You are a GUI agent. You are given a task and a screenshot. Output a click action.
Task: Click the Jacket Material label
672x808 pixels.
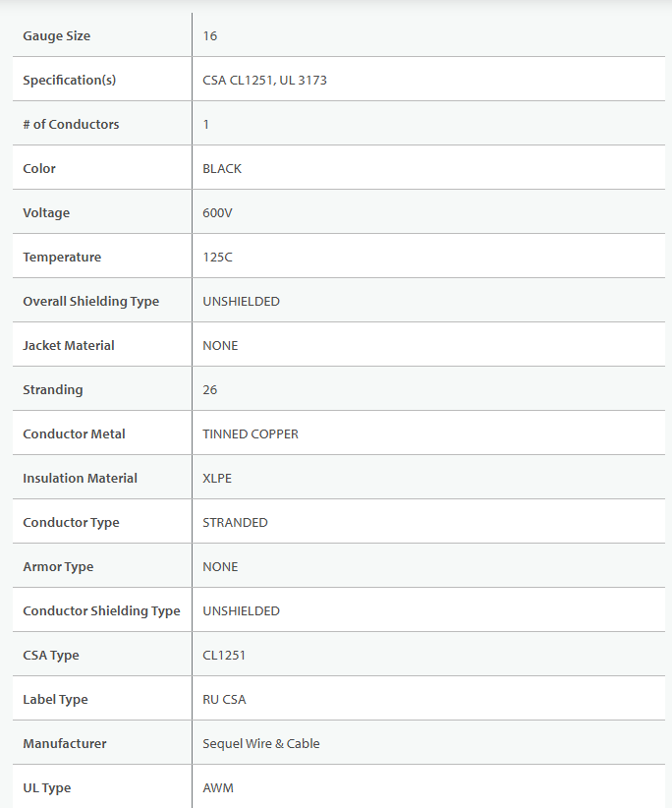(69, 346)
